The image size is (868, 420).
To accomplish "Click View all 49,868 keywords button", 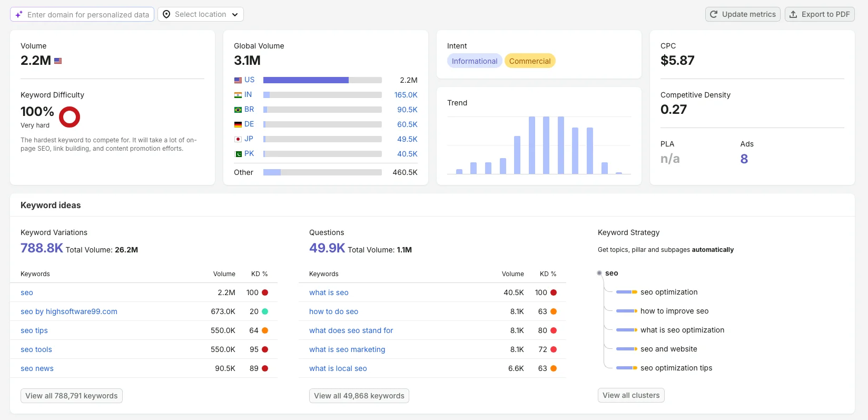I will [x=359, y=396].
